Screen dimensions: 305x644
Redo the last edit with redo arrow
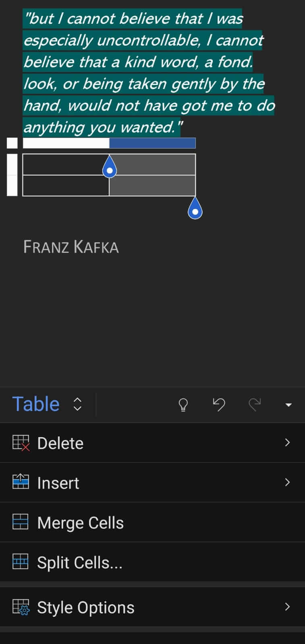(255, 405)
